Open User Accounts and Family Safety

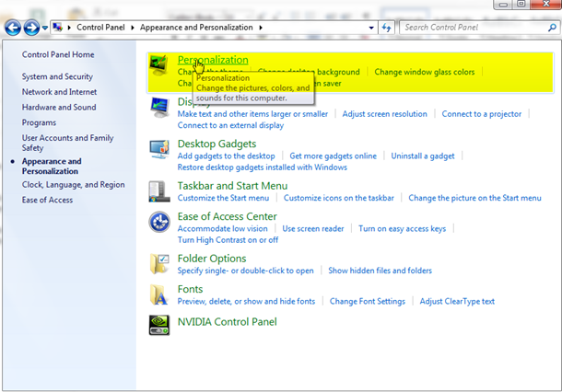coord(68,143)
